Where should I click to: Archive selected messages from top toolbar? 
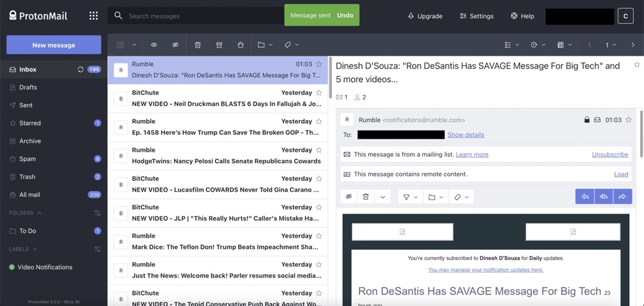click(x=219, y=45)
